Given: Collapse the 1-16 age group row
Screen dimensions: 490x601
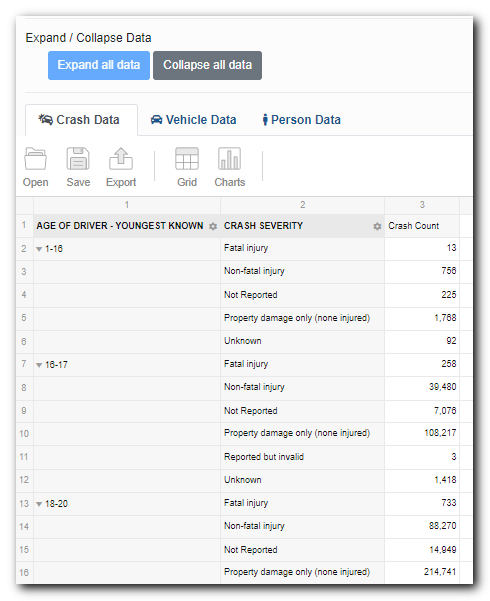Looking at the screenshot, I should pyautogui.click(x=39, y=249).
